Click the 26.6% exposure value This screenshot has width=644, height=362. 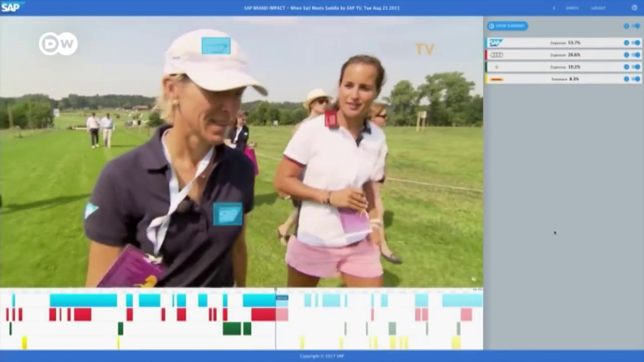574,55
